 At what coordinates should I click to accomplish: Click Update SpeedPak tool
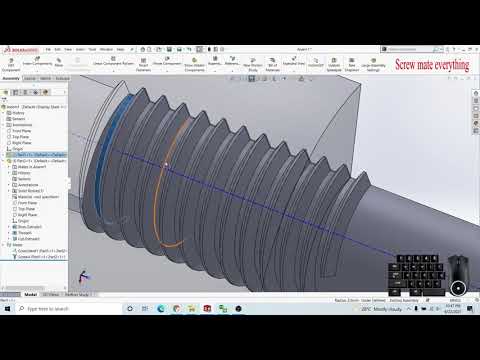click(334, 65)
